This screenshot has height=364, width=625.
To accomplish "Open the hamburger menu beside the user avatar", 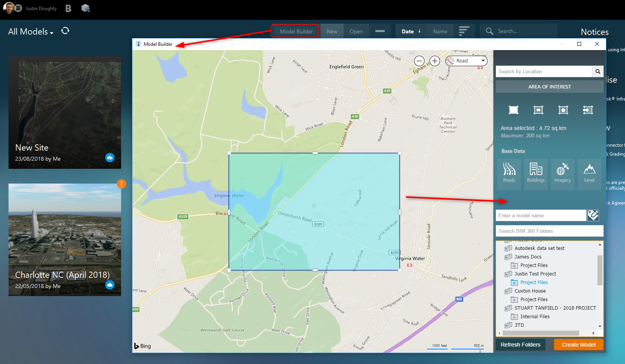I will coord(18,8).
